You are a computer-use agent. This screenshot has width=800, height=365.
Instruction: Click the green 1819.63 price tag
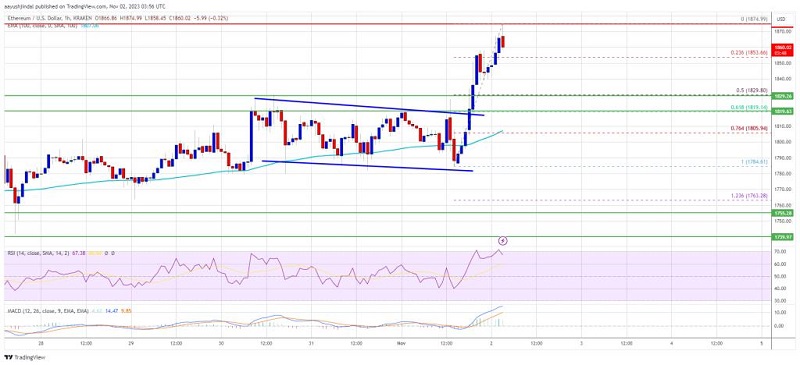(x=784, y=111)
